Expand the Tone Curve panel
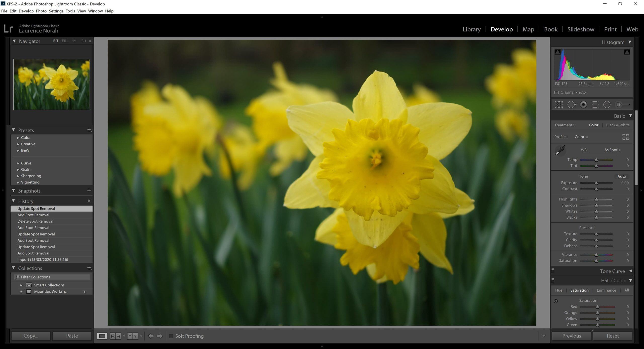Screen dimensions: 644x349 click(630, 271)
